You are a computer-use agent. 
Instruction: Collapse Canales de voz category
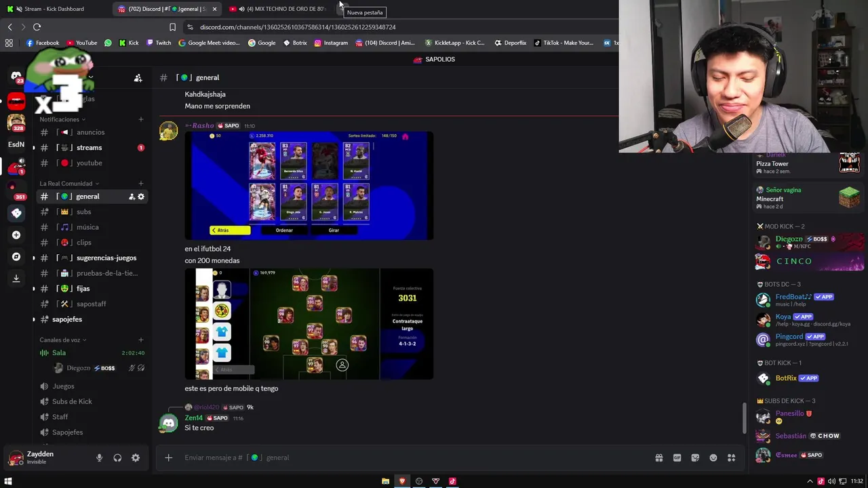(x=63, y=340)
